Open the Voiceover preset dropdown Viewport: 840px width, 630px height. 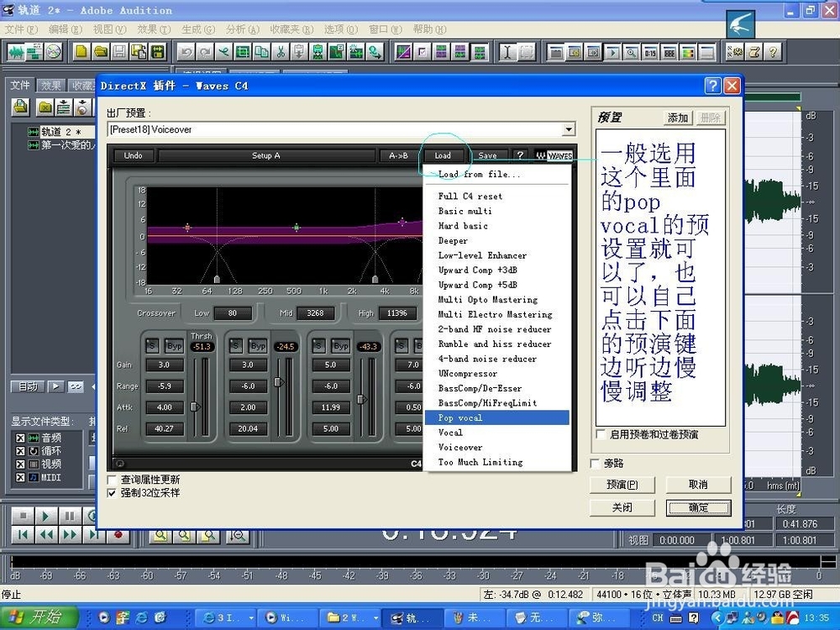pos(570,129)
